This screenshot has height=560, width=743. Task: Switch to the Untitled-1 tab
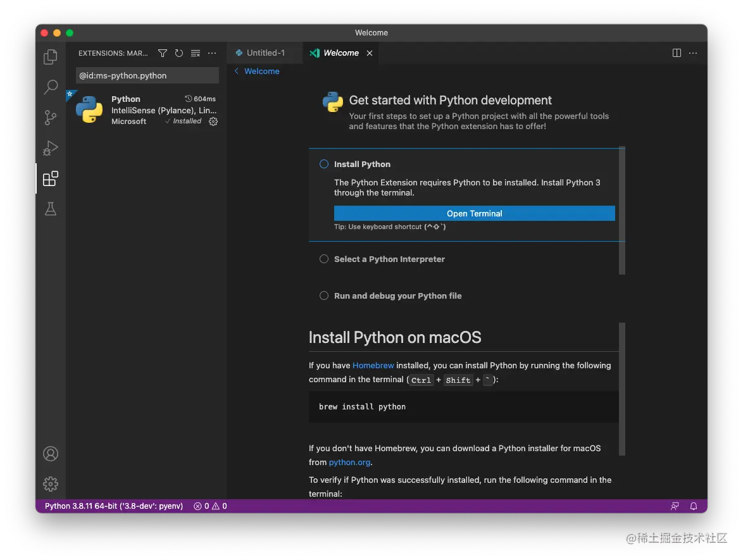(x=265, y=53)
